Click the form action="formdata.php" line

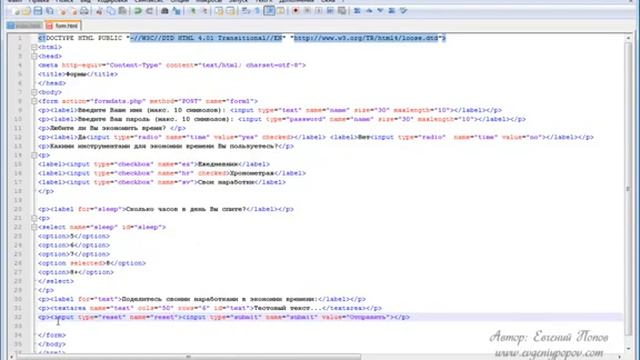pyautogui.click(x=148, y=101)
